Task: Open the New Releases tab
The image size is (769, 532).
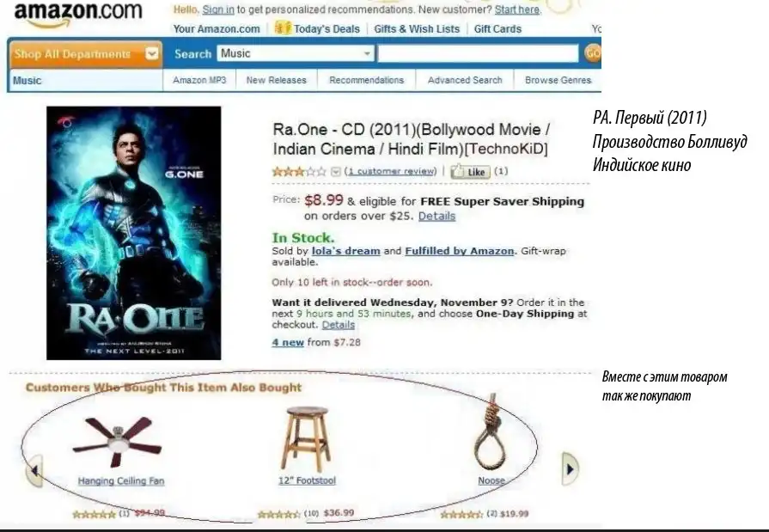Action: pos(277,80)
